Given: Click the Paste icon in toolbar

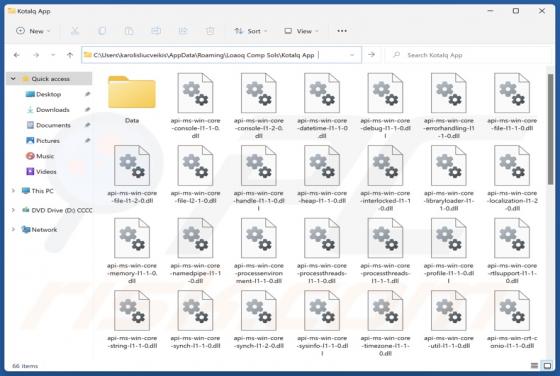Looking at the screenshot, I should [x=129, y=31].
